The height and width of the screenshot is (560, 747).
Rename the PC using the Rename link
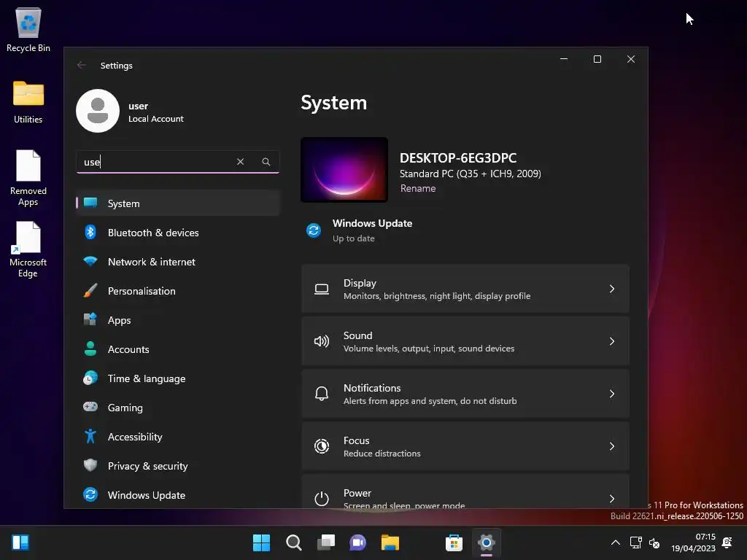click(x=418, y=189)
